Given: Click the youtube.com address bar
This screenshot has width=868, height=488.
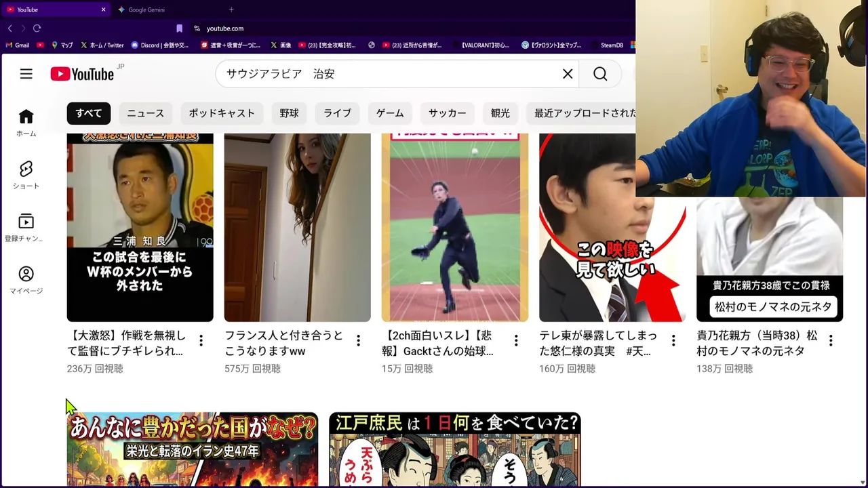Looking at the screenshot, I should click(414, 28).
